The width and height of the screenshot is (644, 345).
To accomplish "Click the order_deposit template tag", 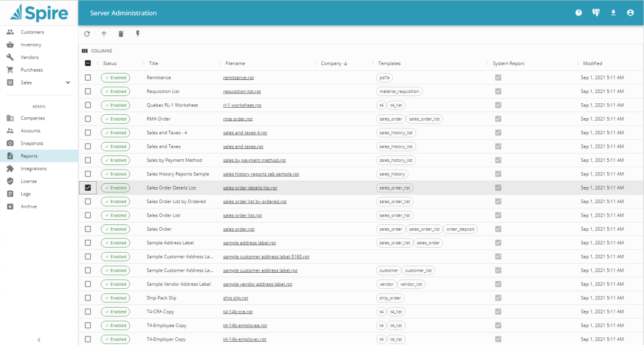I will [x=460, y=229].
